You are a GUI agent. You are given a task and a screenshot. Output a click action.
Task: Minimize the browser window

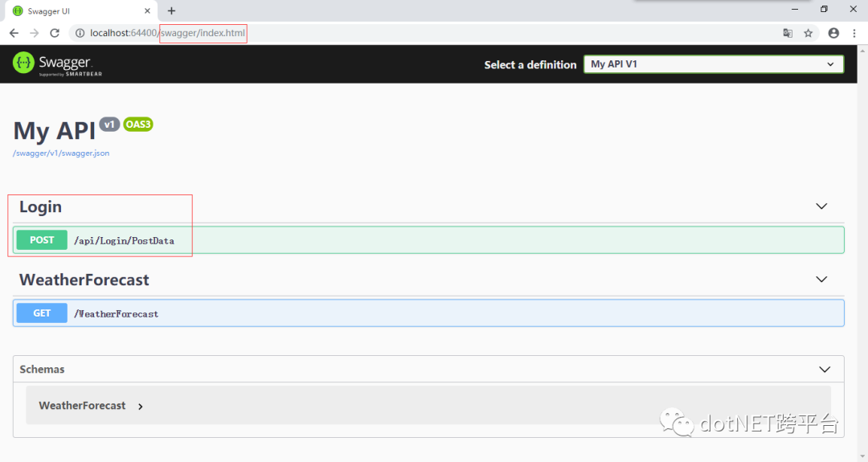pyautogui.click(x=795, y=10)
